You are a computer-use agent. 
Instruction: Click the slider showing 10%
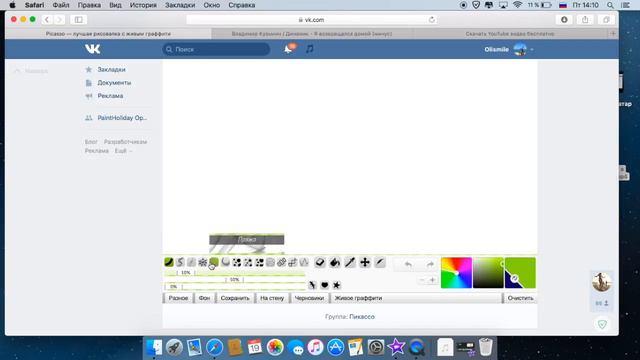click(x=234, y=273)
